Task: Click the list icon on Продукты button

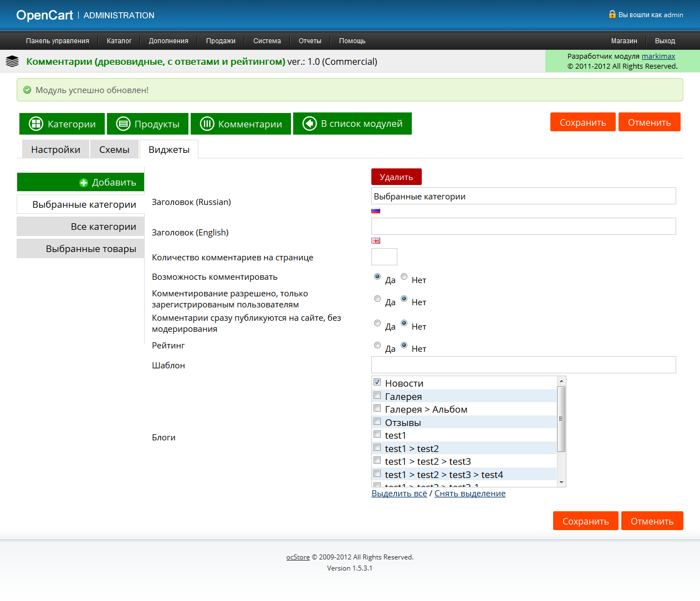Action: 123,124
